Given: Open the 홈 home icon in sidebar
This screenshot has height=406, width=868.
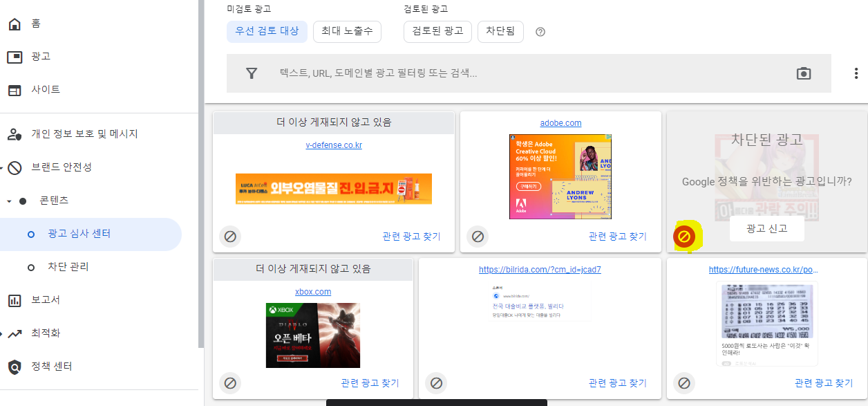Looking at the screenshot, I should point(15,24).
